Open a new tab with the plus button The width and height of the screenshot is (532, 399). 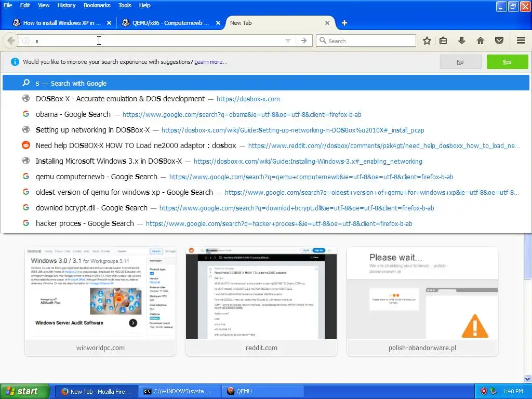coord(344,23)
